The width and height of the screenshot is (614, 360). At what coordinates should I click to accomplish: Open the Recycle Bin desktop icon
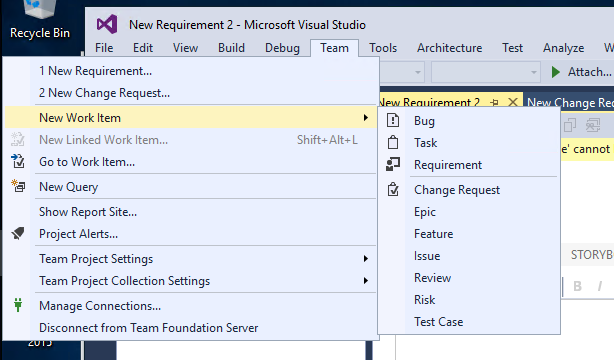tap(40, 20)
